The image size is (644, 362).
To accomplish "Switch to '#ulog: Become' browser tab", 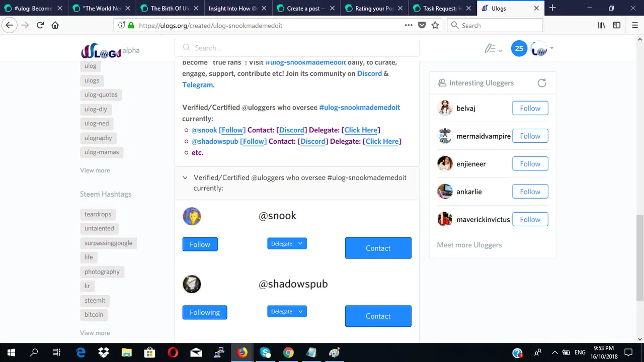I will [x=33, y=8].
